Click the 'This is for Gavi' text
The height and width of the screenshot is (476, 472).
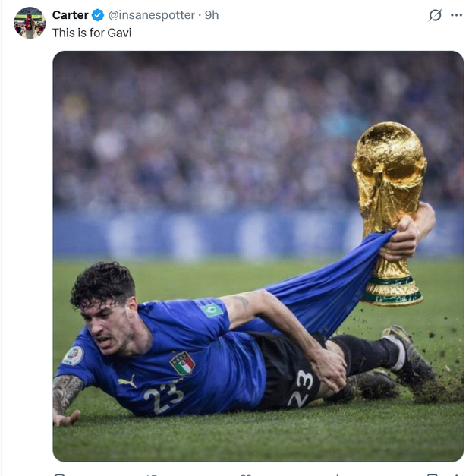point(92,33)
